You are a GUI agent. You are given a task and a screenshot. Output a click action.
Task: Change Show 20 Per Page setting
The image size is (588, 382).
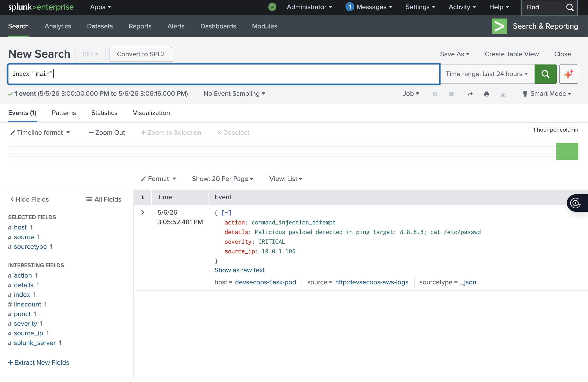[x=222, y=179]
